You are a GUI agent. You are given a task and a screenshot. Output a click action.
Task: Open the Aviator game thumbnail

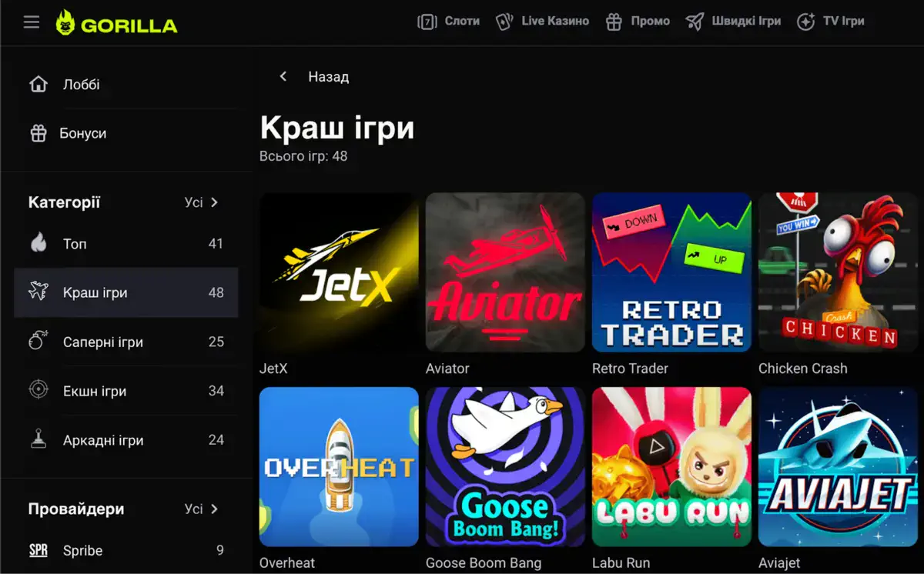point(505,272)
